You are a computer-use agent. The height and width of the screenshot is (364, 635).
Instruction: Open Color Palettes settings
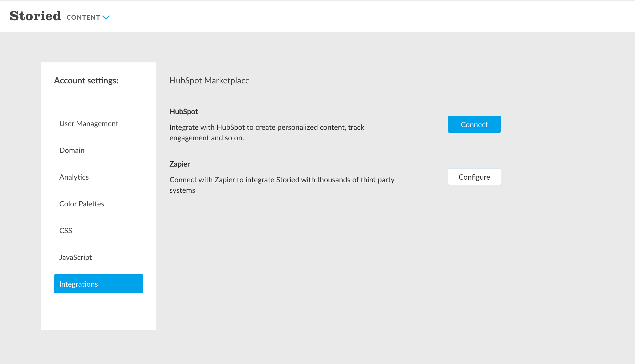pos(82,204)
